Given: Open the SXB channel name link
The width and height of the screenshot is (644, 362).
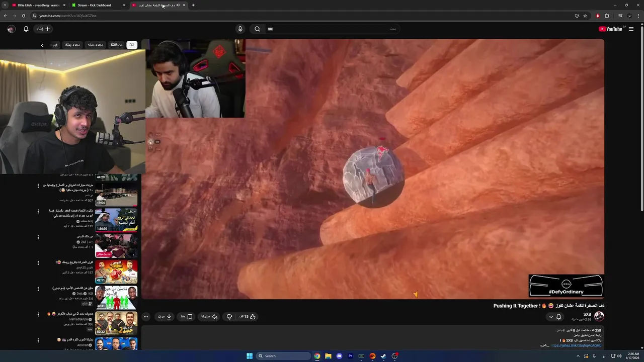Looking at the screenshot, I should click(x=587, y=314).
